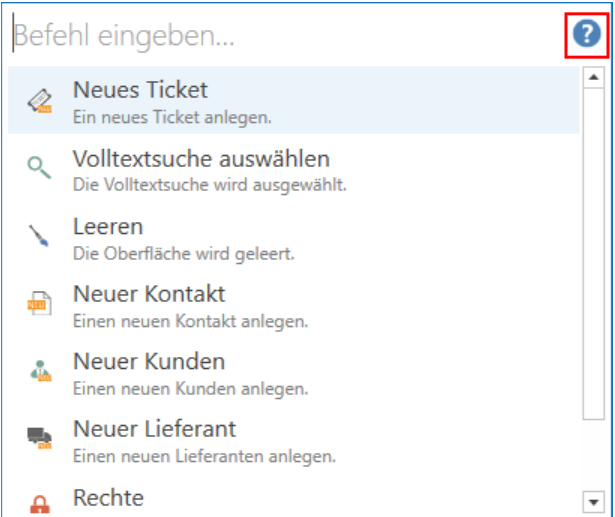Click the Neuer Kontakt document icon
This screenshot has width=615, height=517.
click(x=39, y=304)
